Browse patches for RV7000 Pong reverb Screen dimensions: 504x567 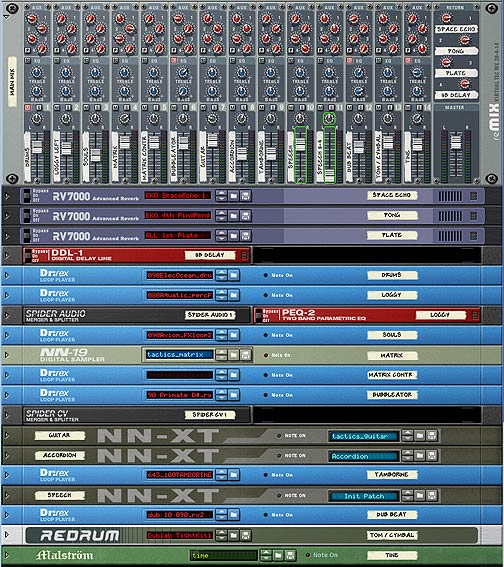point(234,216)
